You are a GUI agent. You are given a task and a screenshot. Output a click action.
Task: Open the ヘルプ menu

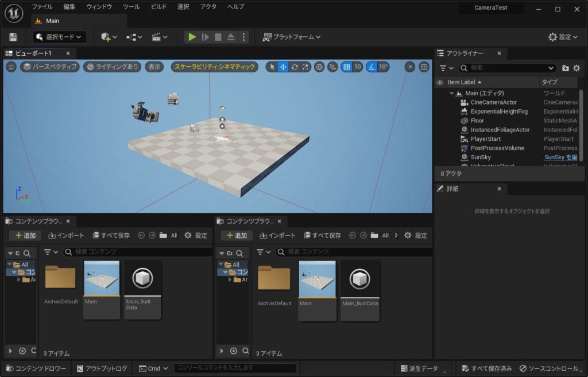(236, 7)
